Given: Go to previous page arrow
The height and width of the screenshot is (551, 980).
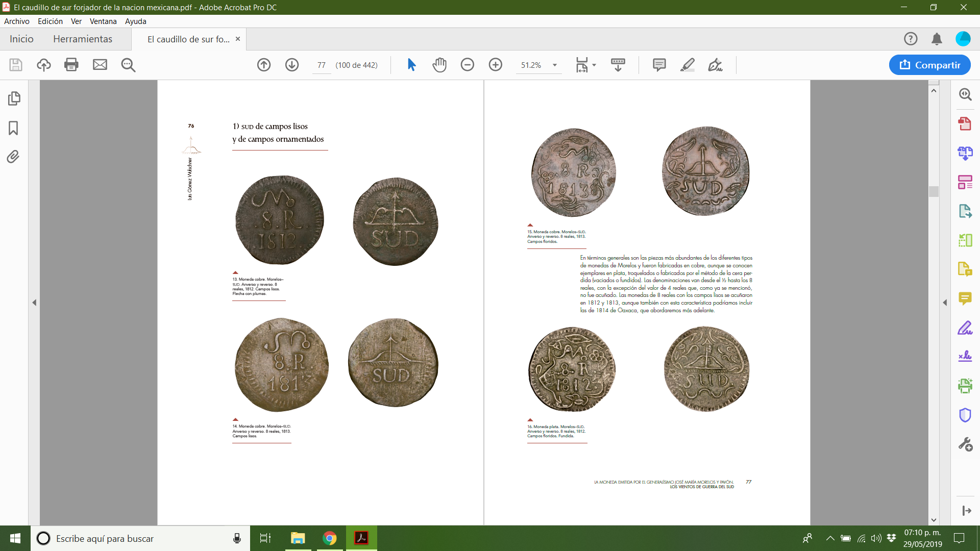Looking at the screenshot, I should coord(264,65).
